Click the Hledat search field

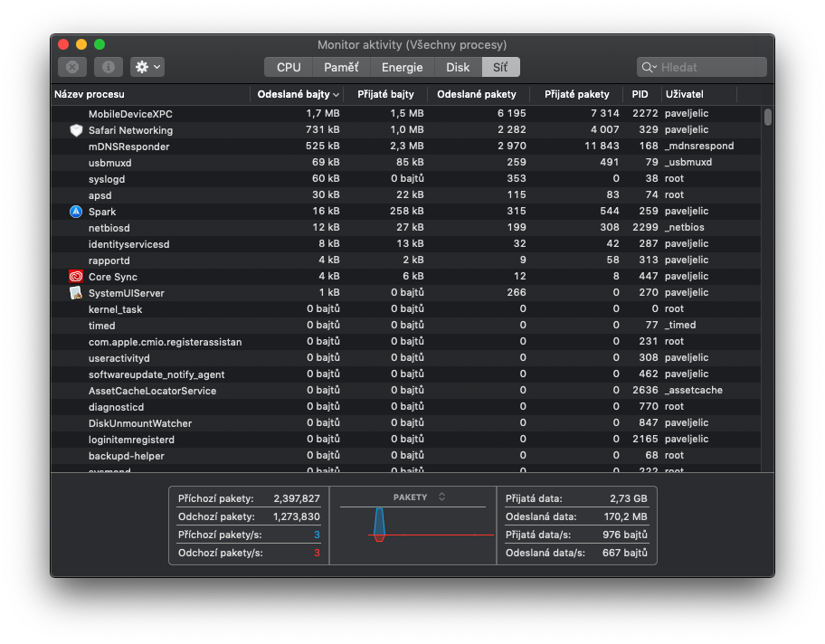[x=709, y=67]
